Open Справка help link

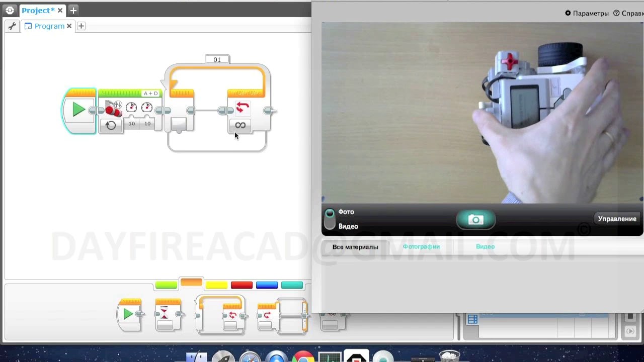point(628,13)
